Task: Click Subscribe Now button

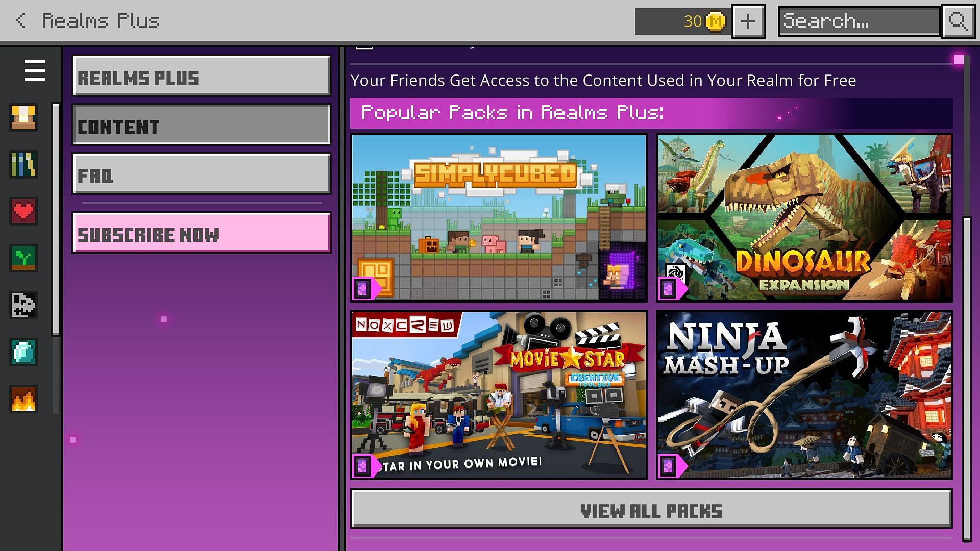Action: [202, 233]
